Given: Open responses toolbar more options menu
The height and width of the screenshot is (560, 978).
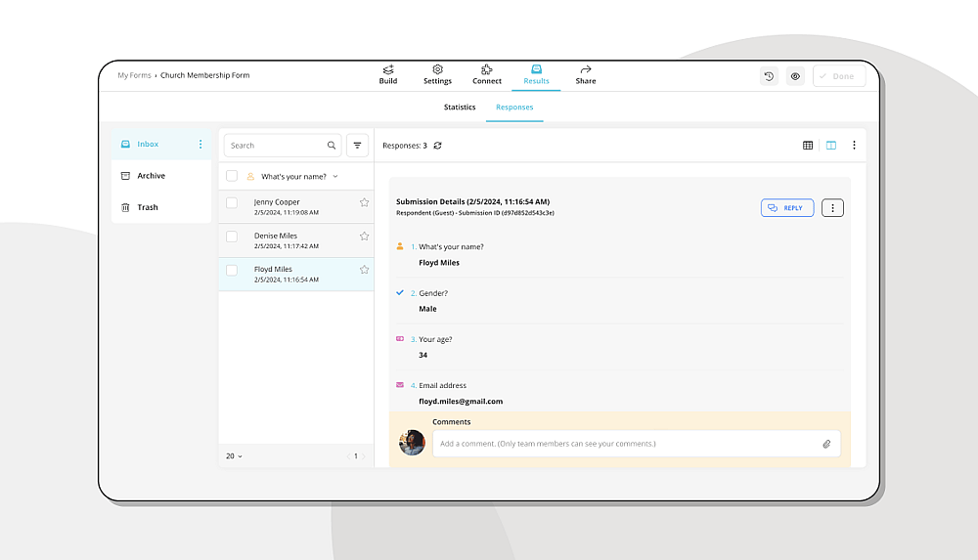Looking at the screenshot, I should 854,146.
